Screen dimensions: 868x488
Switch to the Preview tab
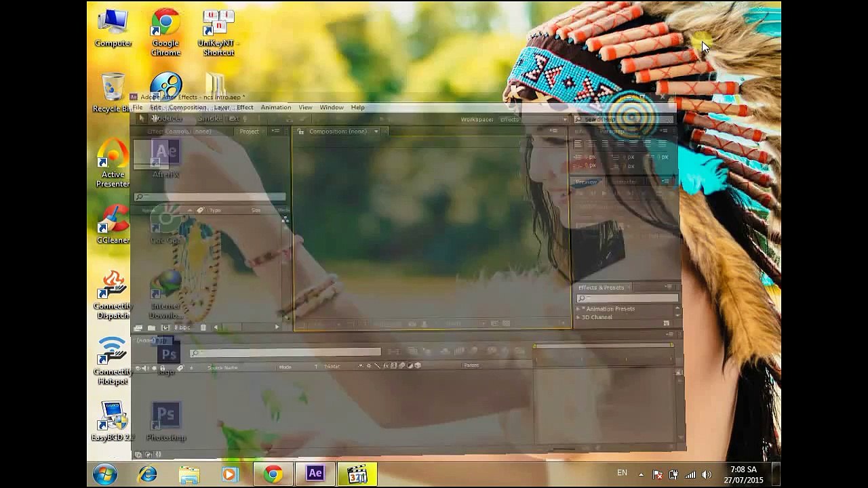click(x=587, y=182)
